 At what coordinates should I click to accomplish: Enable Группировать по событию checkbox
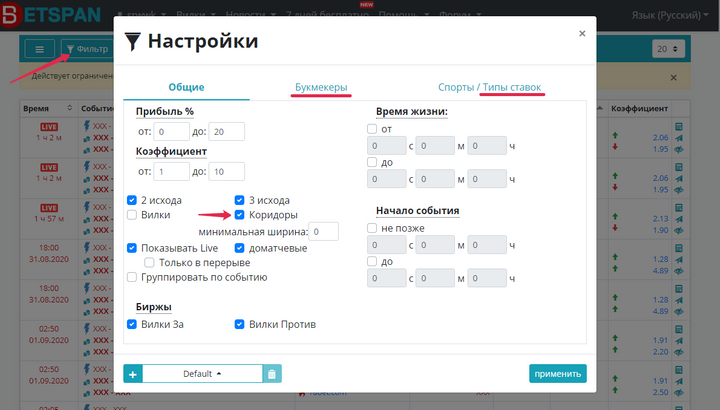pos(132,277)
